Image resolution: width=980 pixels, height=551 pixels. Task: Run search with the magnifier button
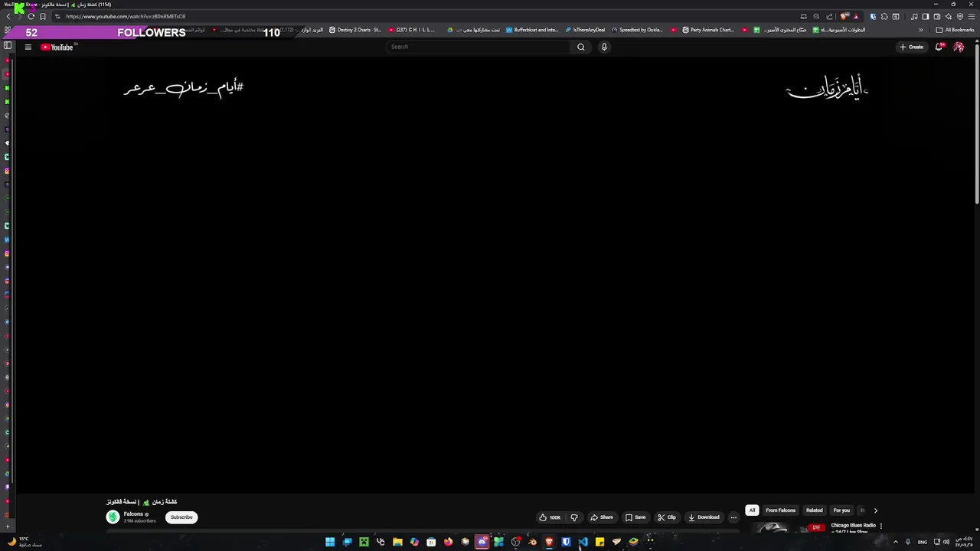pos(581,47)
